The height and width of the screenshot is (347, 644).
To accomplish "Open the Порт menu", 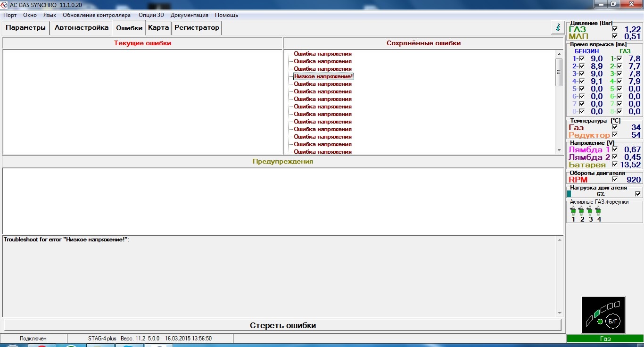I will 10,15.
